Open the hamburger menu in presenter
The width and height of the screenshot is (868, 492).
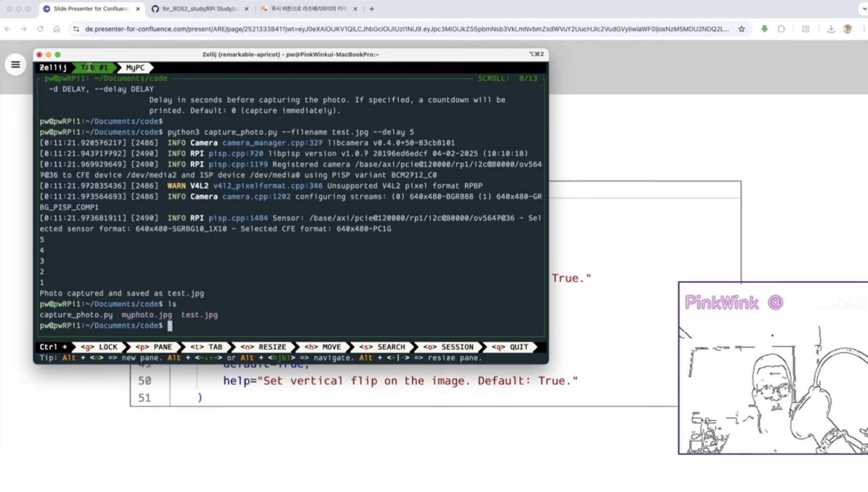pos(15,65)
